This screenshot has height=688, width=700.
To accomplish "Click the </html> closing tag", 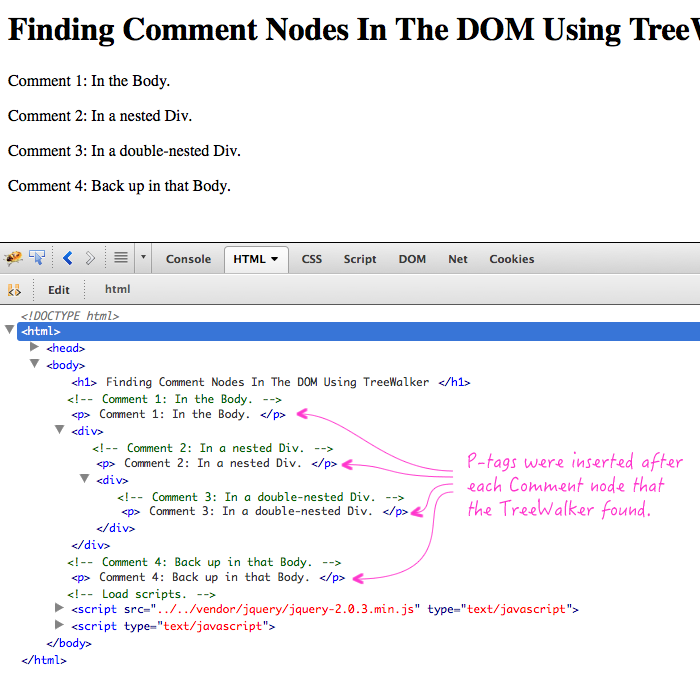I will tap(44, 660).
